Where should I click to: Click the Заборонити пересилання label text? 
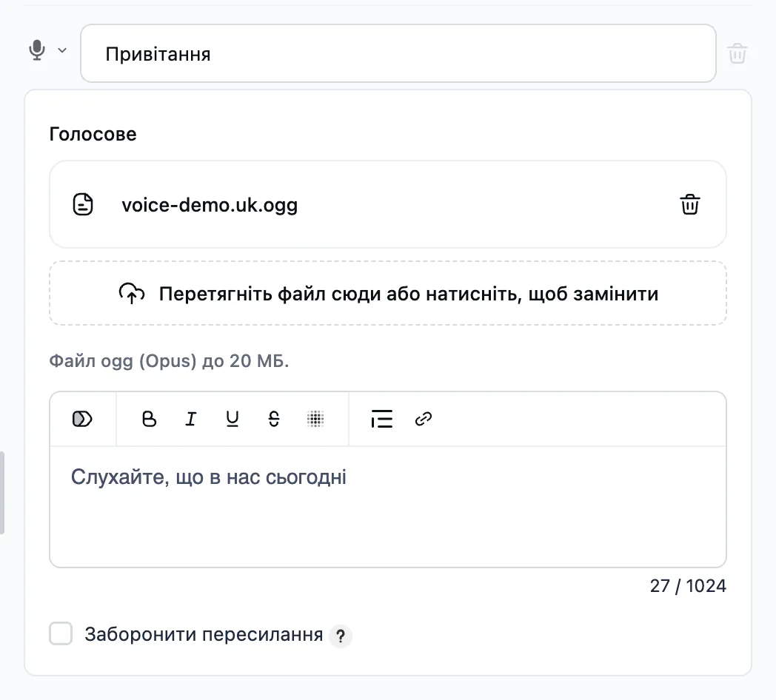[204, 634]
